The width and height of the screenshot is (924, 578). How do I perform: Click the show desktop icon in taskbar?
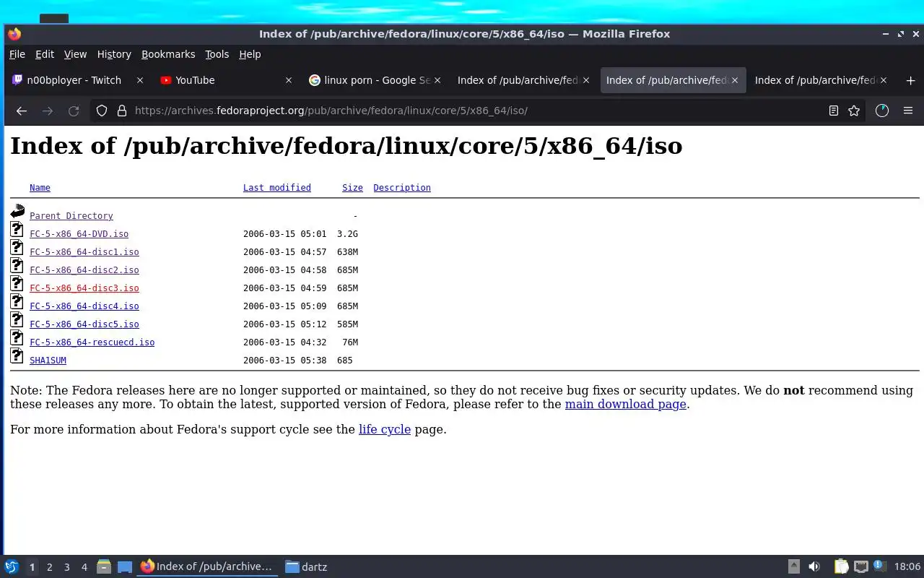tap(125, 566)
